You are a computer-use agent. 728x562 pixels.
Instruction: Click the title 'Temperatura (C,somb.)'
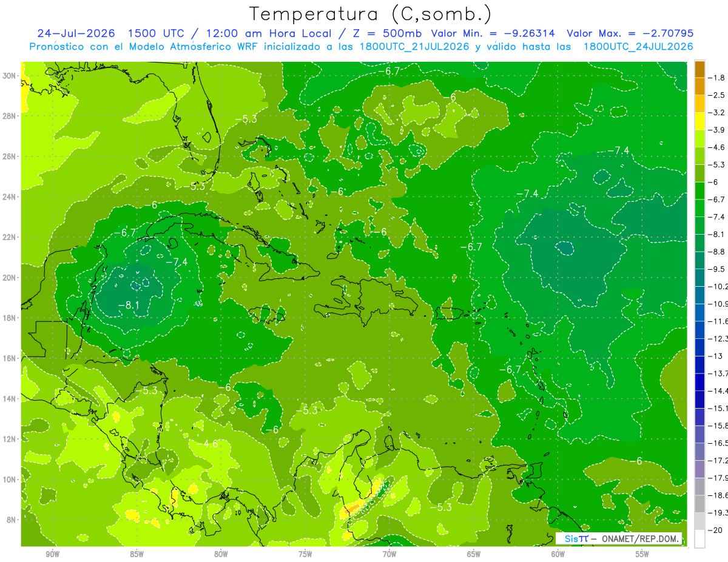pyautogui.click(x=370, y=14)
